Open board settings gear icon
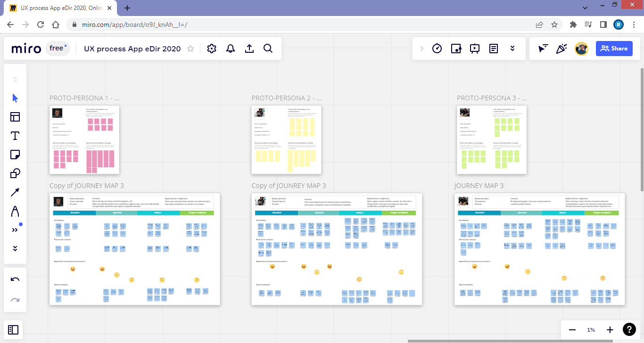The height and width of the screenshot is (343, 644). tap(212, 49)
